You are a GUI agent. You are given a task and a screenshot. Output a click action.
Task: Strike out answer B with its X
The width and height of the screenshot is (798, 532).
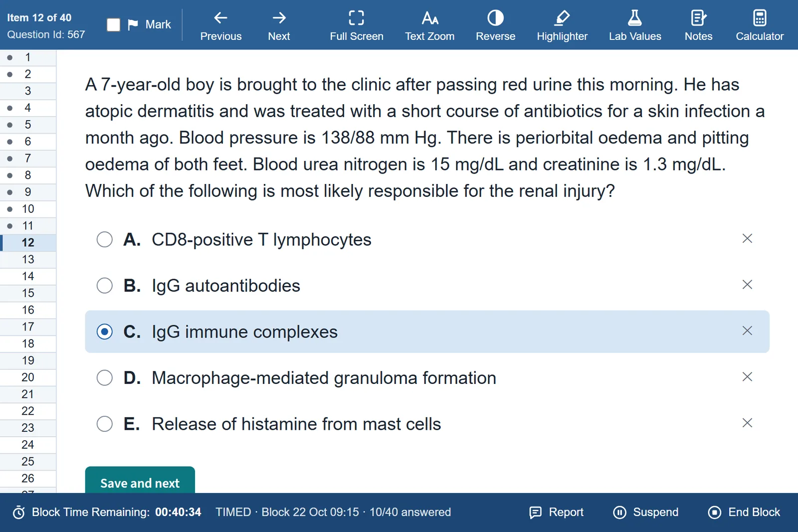tap(747, 285)
